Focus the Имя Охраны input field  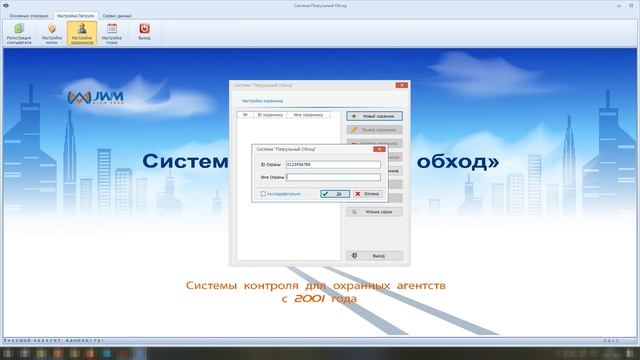(333, 177)
